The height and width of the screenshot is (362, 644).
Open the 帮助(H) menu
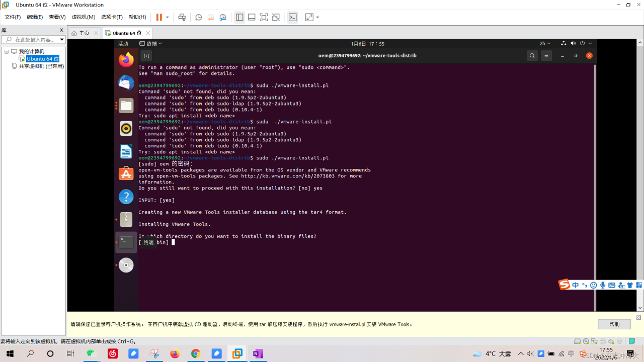click(x=137, y=17)
